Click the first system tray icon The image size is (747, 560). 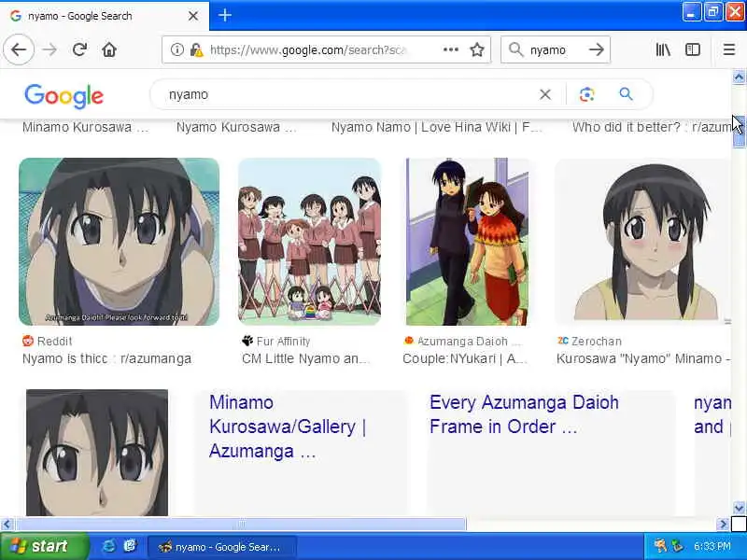pos(660,546)
